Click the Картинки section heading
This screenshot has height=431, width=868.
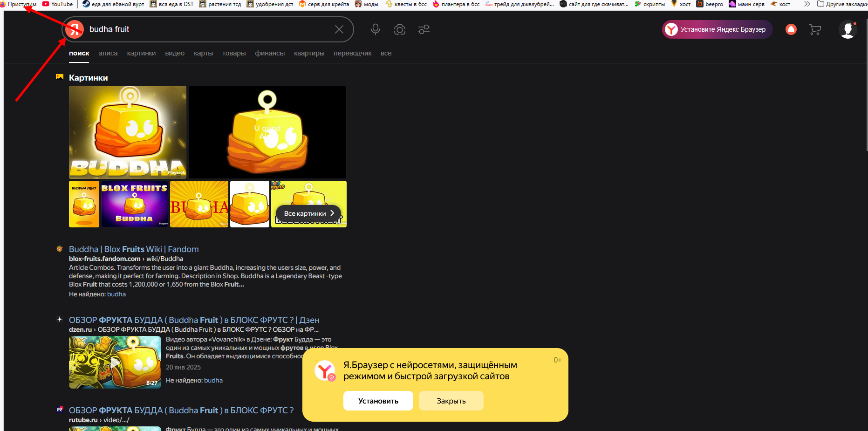(89, 78)
